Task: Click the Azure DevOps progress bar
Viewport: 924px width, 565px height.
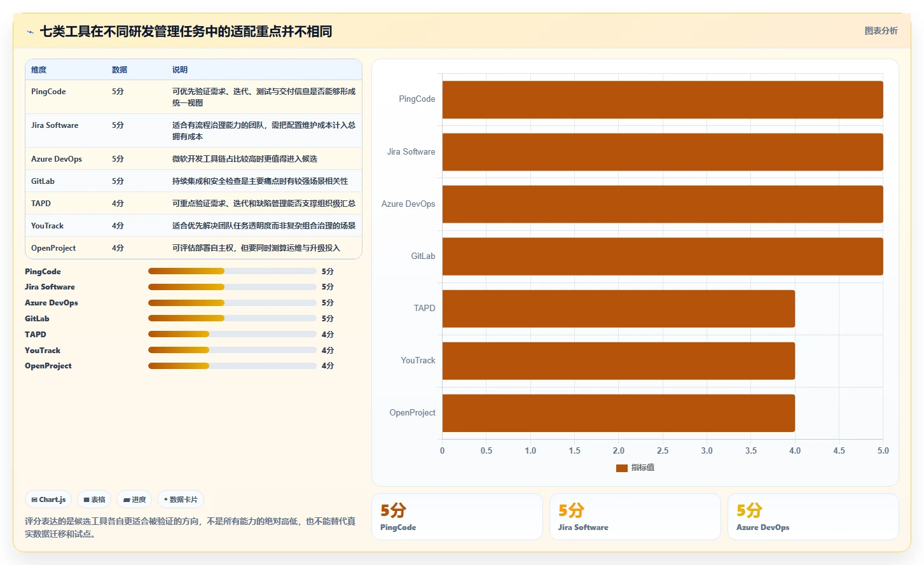Action: click(x=232, y=303)
